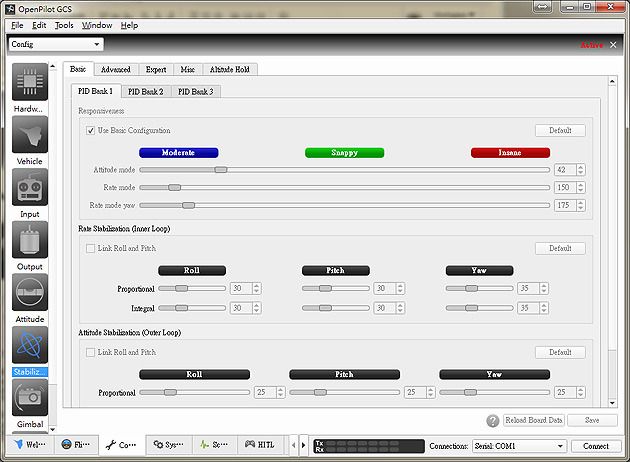Switch to Flight data mode tab
630x462 pixels.
[x=76, y=445]
